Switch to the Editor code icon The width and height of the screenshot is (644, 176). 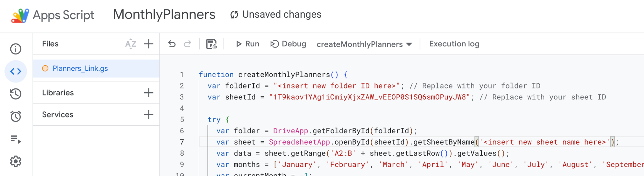[x=16, y=71]
